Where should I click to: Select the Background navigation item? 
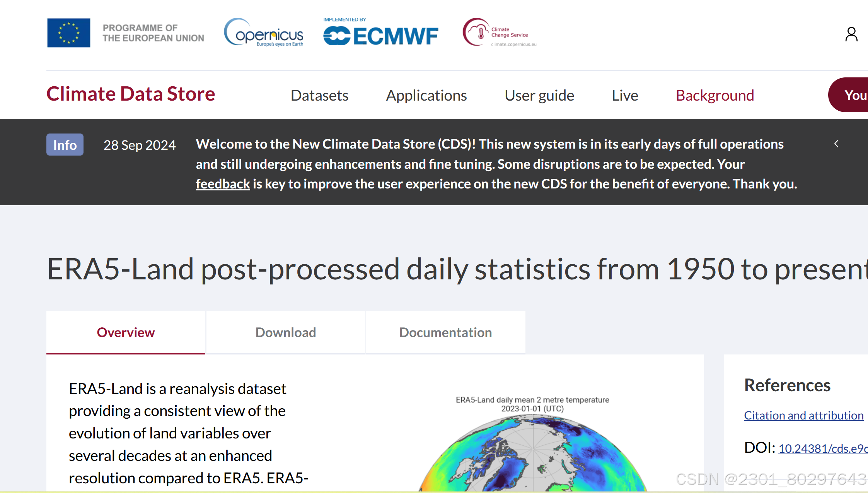coord(715,95)
